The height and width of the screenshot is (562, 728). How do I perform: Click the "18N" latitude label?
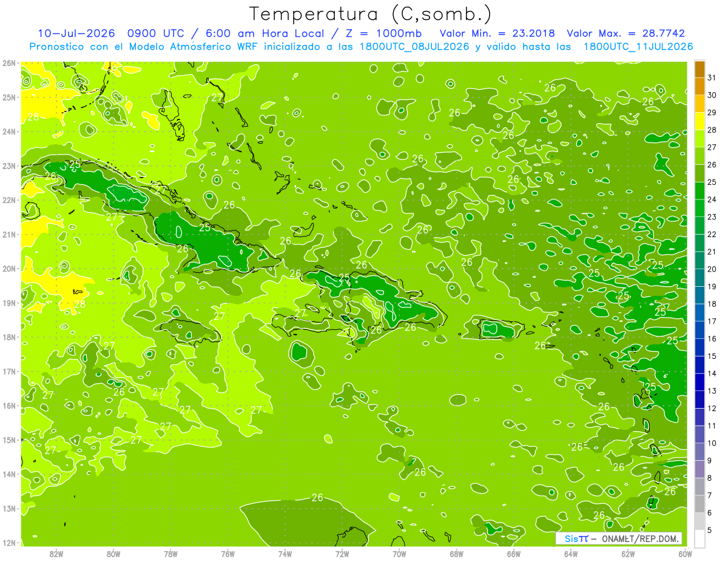pos(9,337)
